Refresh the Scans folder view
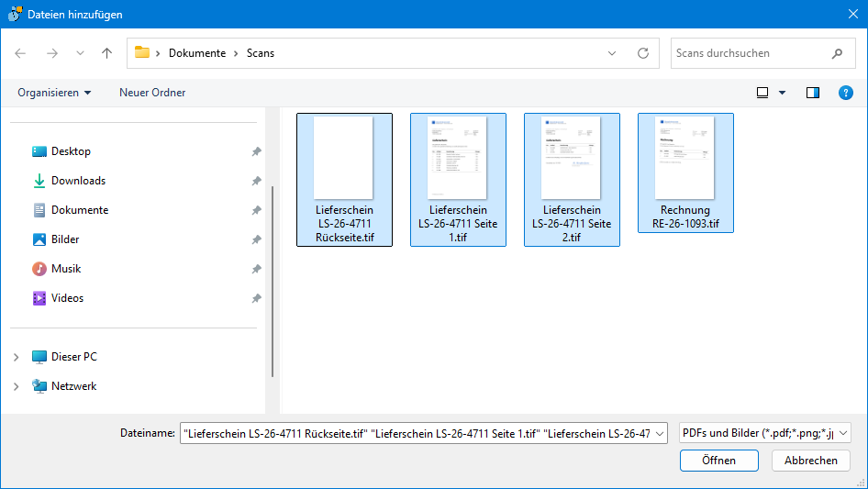Image resolution: width=868 pixels, height=489 pixels. pos(642,53)
